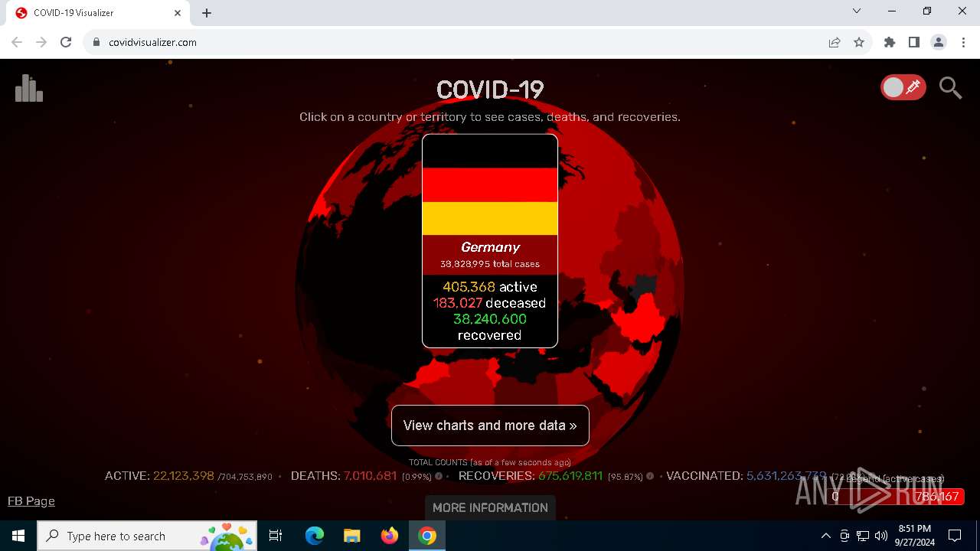Show hidden system tray icons
The width and height of the screenshot is (980, 551).
[825, 536]
